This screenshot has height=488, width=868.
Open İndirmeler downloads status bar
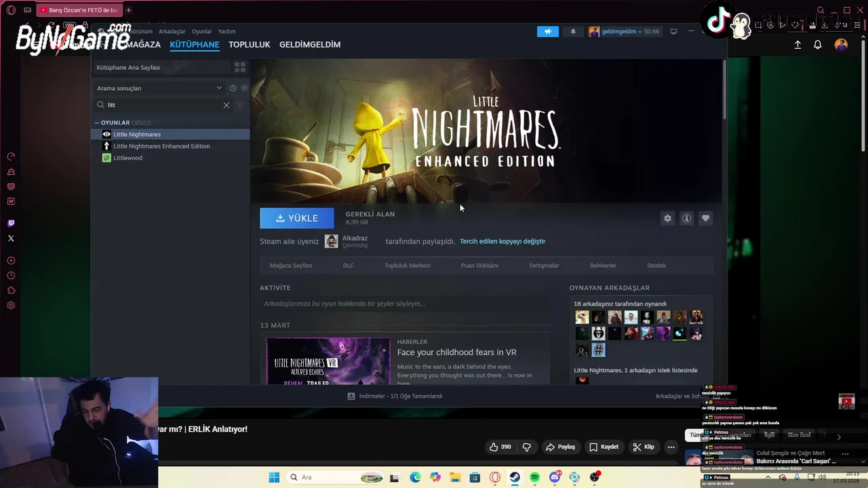tap(395, 396)
